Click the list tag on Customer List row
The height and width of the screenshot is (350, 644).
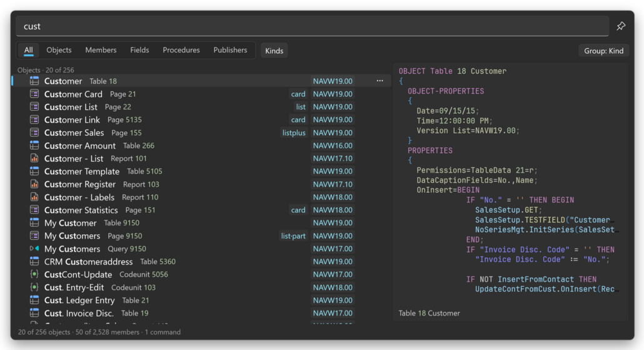pyautogui.click(x=301, y=107)
